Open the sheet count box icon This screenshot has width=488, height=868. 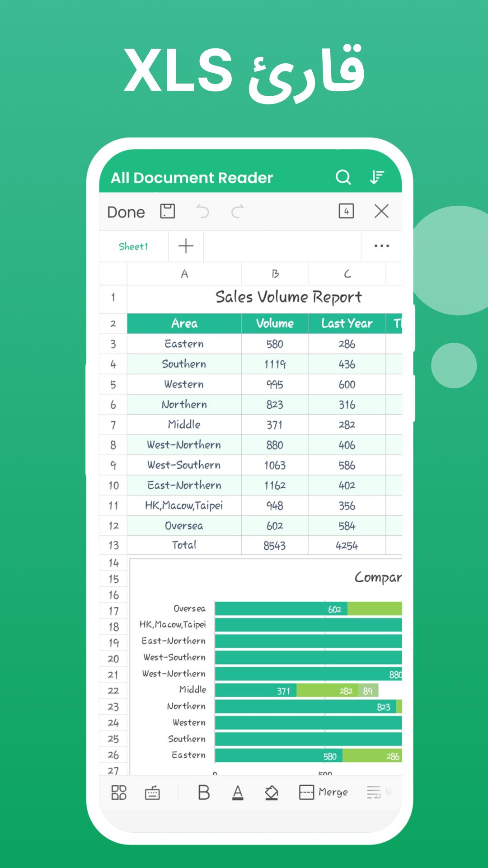pyautogui.click(x=347, y=211)
